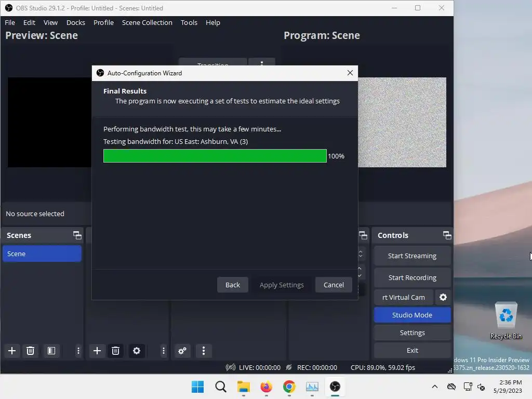Screen dimensions: 532x399
Task: Toggle Studio Mode off
Action: pos(412,315)
